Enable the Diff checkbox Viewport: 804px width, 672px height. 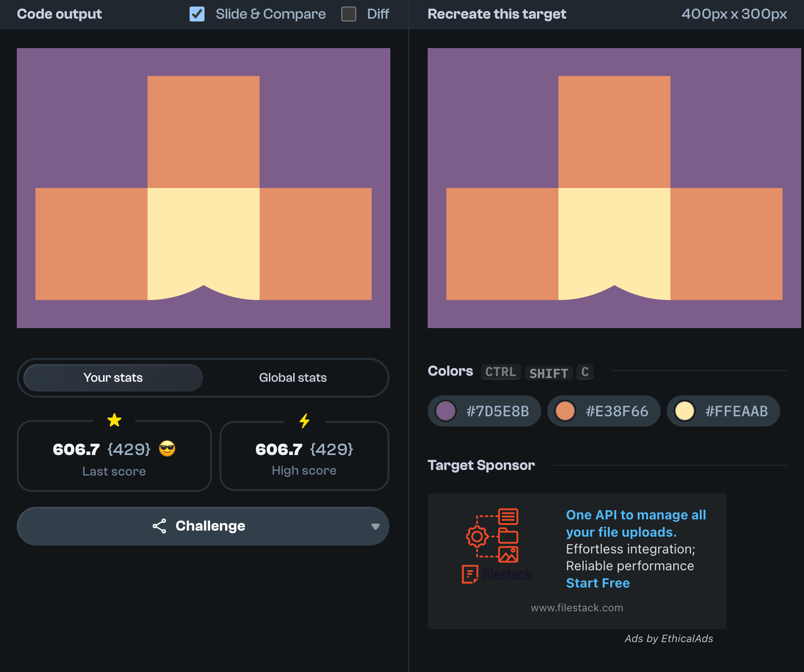tap(349, 14)
